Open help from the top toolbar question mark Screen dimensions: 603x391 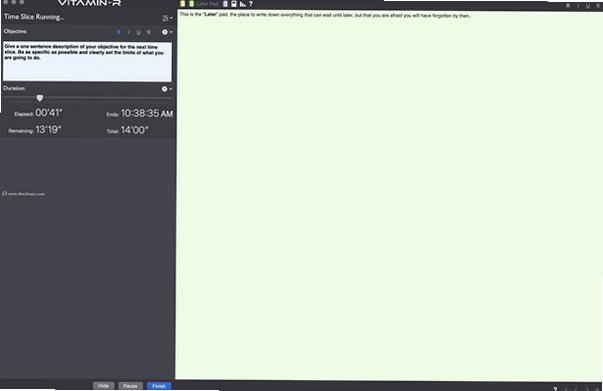[x=251, y=4]
